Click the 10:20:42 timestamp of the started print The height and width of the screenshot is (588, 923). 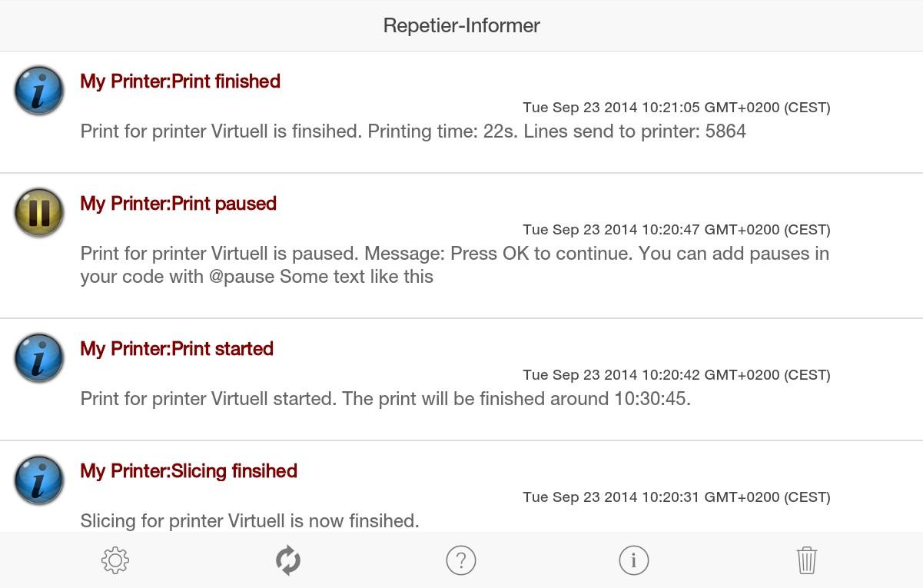click(676, 375)
